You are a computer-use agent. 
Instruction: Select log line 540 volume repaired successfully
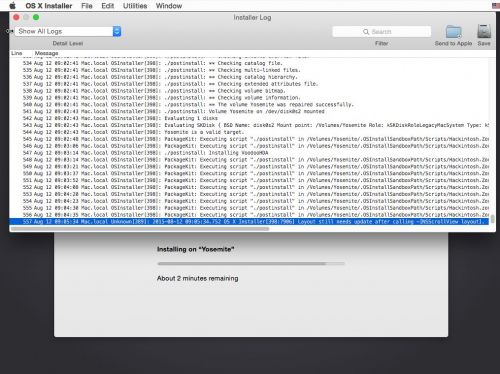(x=249, y=104)
